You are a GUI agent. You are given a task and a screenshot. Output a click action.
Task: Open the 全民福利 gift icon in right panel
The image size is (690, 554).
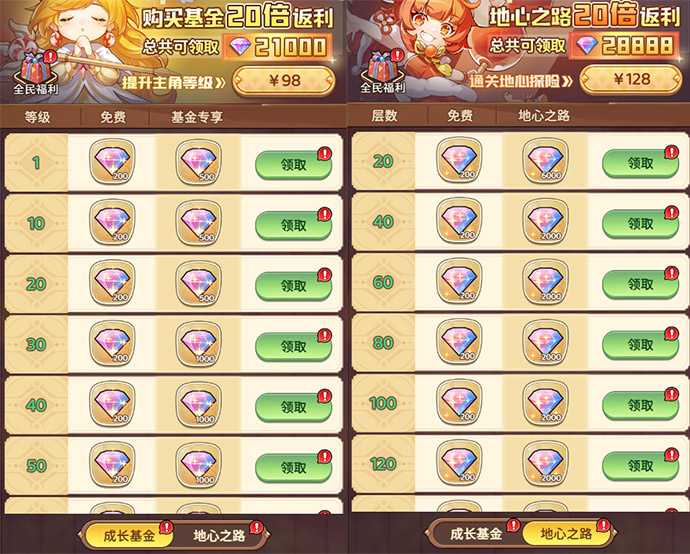tap(382, 72)
